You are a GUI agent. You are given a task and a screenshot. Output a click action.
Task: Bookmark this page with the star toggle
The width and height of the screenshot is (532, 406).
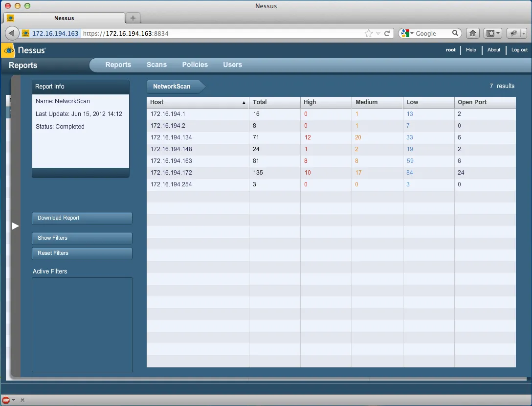pos(368,33)
